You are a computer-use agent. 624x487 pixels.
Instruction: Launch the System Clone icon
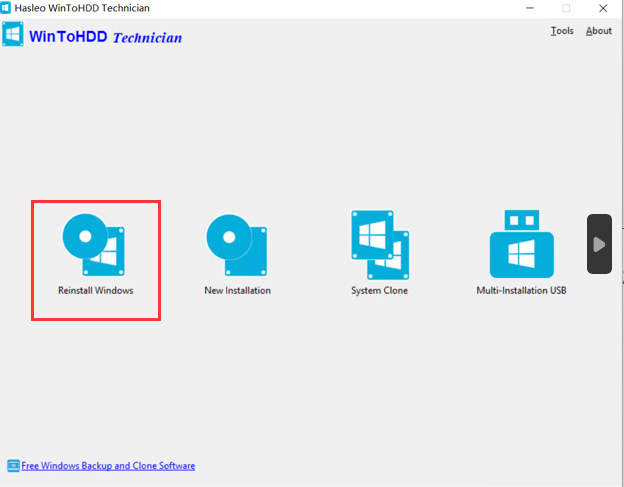[x=380, y=245]
